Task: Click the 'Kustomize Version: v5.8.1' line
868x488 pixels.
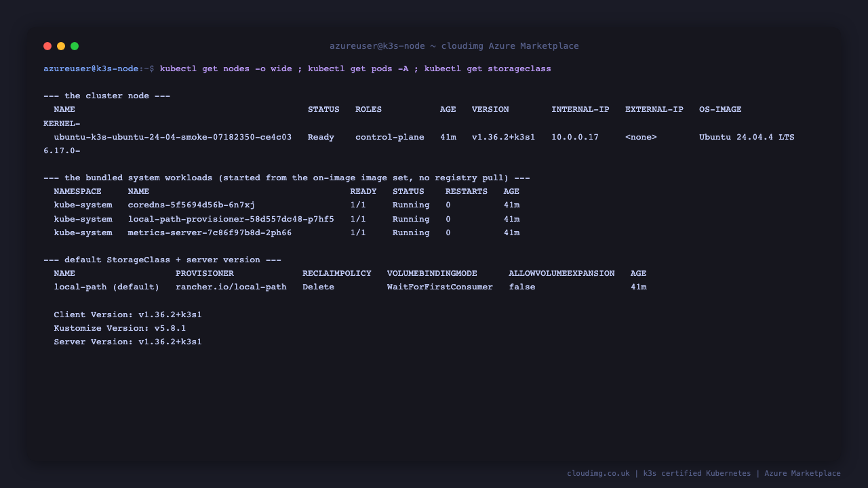Action: [120, 329]
